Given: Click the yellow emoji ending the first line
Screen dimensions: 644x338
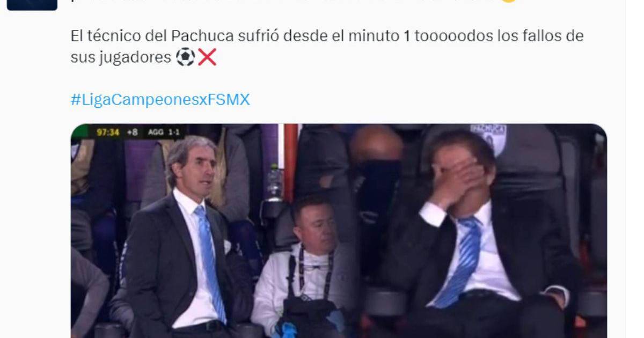Looking at the screenshot, I should 509,2.
